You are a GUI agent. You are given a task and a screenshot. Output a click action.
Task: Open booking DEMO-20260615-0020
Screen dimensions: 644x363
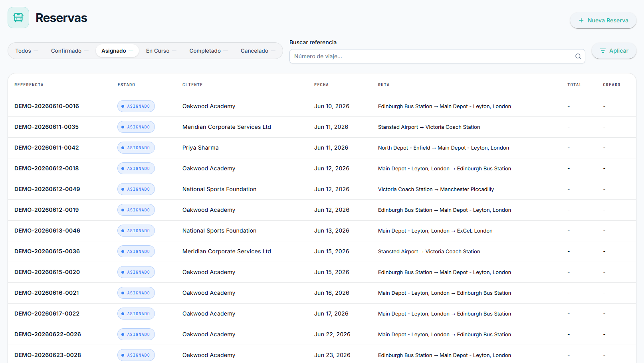pos(47,272)
